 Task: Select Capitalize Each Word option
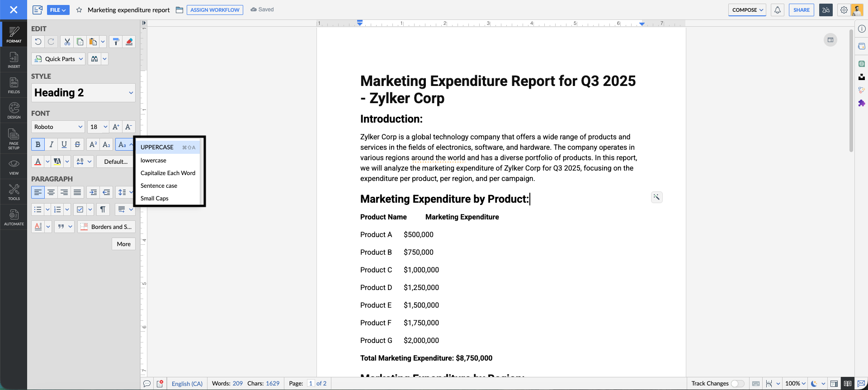click(168, 173)
